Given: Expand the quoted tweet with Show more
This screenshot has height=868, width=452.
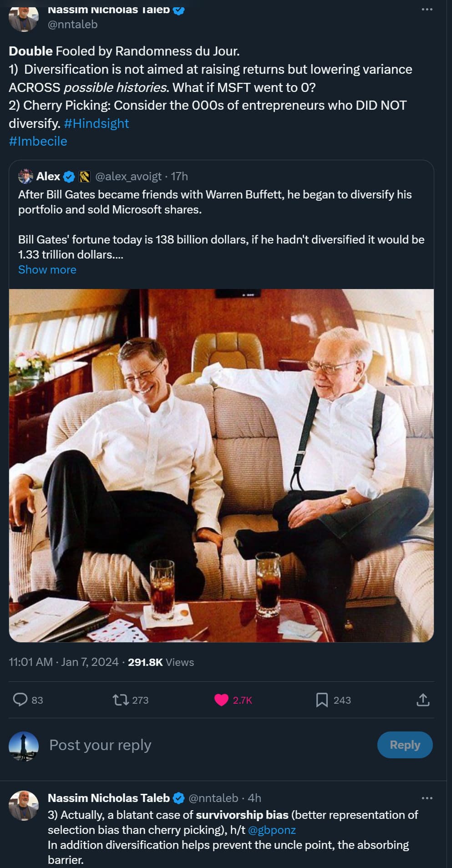Looking at the screenshot, I should [x=47, y=269].
